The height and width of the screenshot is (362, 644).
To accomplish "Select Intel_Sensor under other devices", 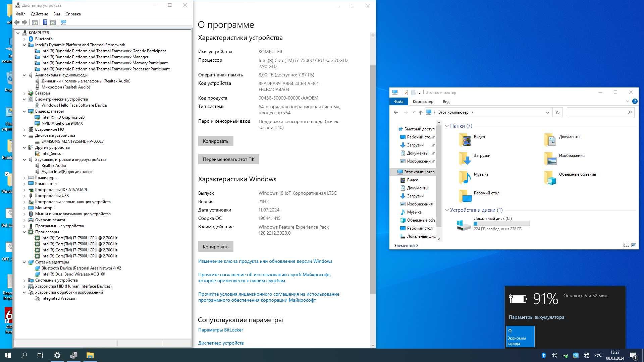I will [x=52, y=154].
